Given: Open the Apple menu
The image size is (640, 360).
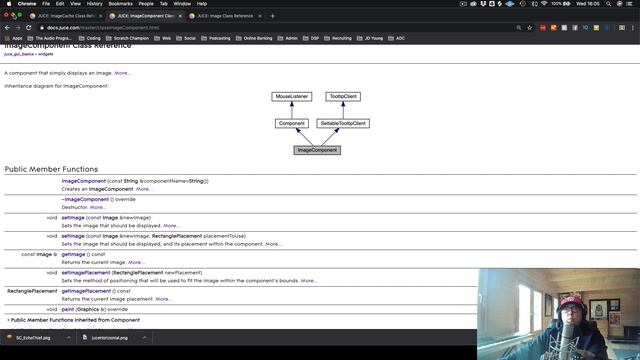Looking at the screenshot, I should coord(9,4).
